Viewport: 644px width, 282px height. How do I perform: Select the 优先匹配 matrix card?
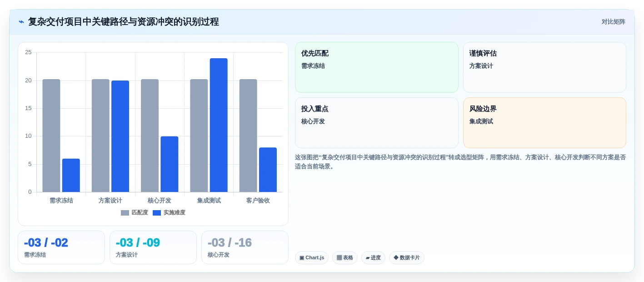pyautogui.click(x=377, y=67)
